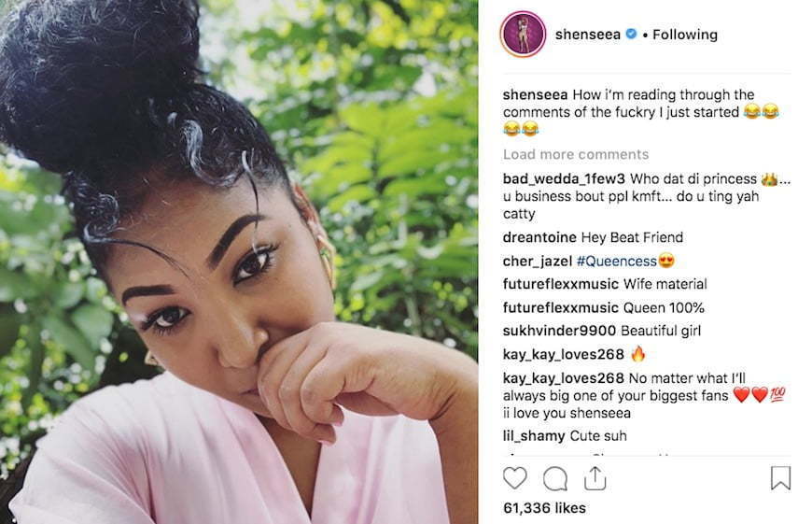Open the #Queencess hashtag link
The height and width of the screenshot is (524, 812).
pos(616,262)
